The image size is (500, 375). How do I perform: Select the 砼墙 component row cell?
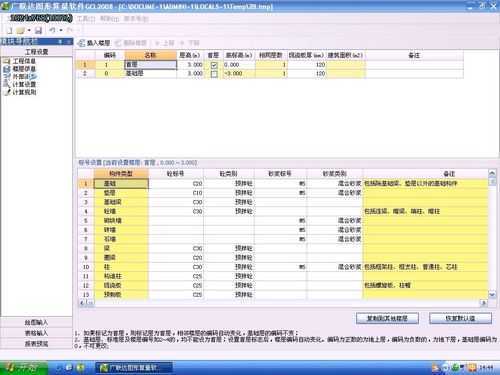pyautogui.click(x=121, y=211)
